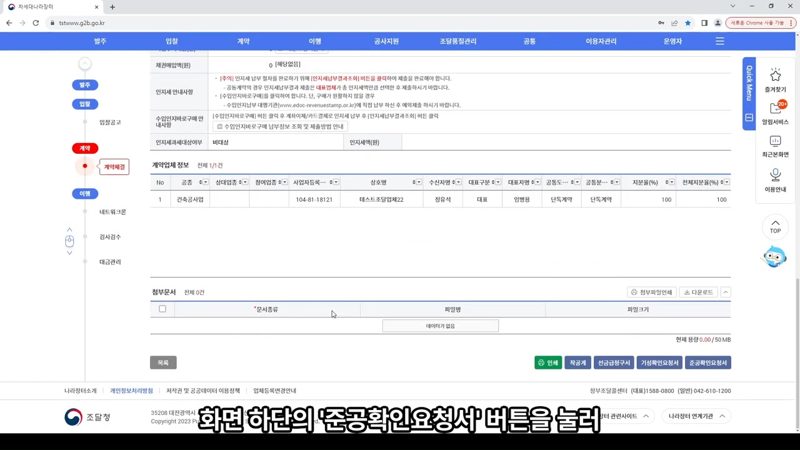This screenshot has width=800, height=450.
Task: Click the 첨부파일인쇄 button
Action: click(x=652, y=292)
